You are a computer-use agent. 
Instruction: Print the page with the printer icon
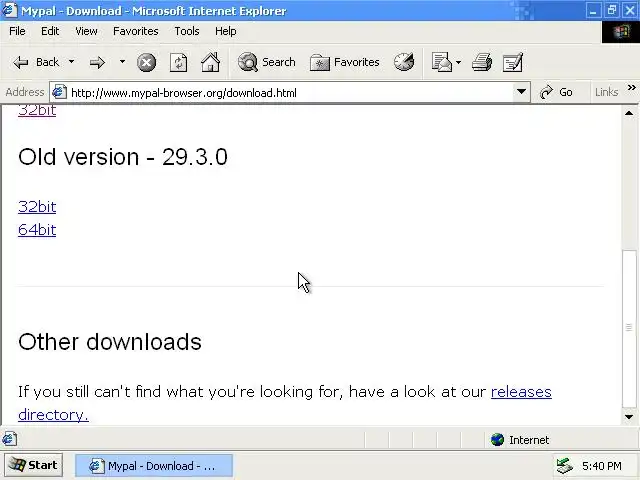click(482, 62)
